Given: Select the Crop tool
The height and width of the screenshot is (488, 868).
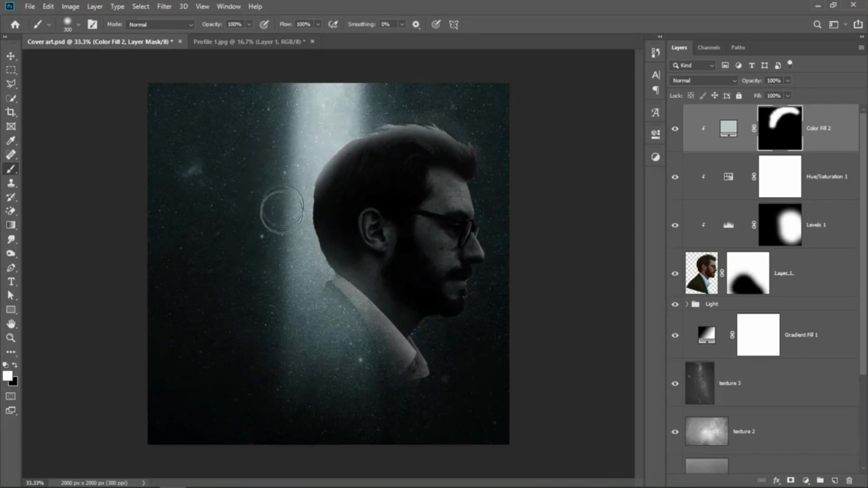Looking at the screenshot, I should tap(11, 112).
